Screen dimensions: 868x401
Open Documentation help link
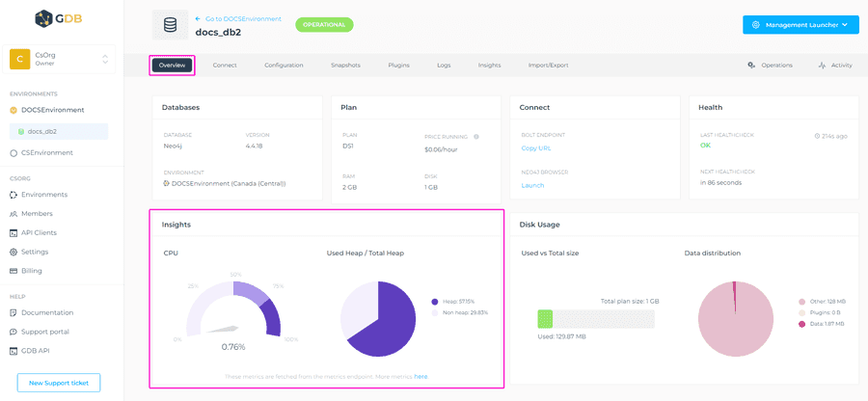(47, 312)
